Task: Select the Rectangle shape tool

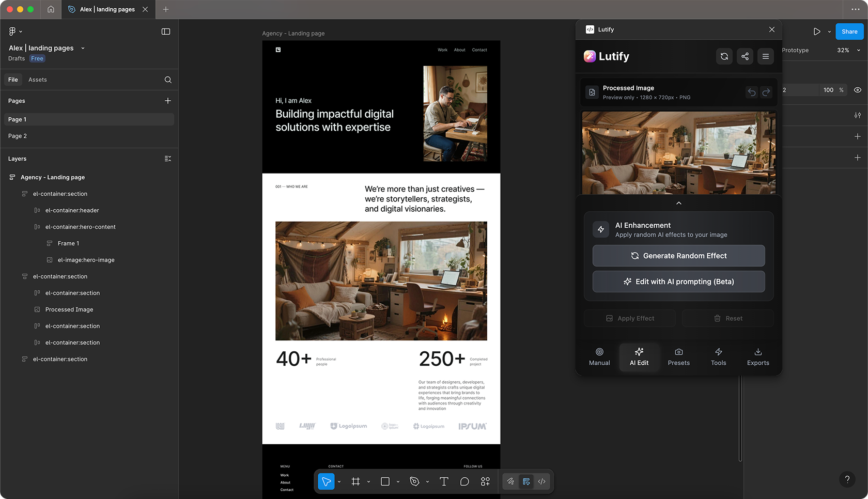Action: click(385, 481)
